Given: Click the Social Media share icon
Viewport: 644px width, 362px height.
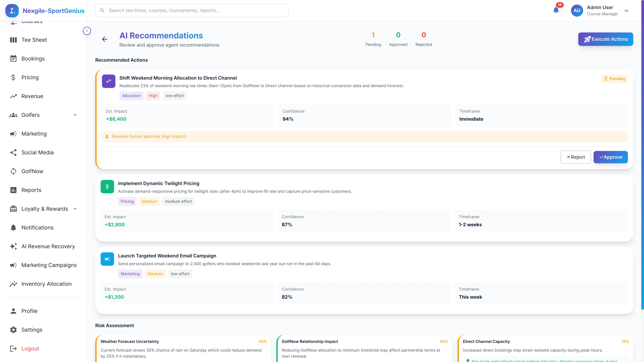Looking at the screenshot, I should [13, 152].
